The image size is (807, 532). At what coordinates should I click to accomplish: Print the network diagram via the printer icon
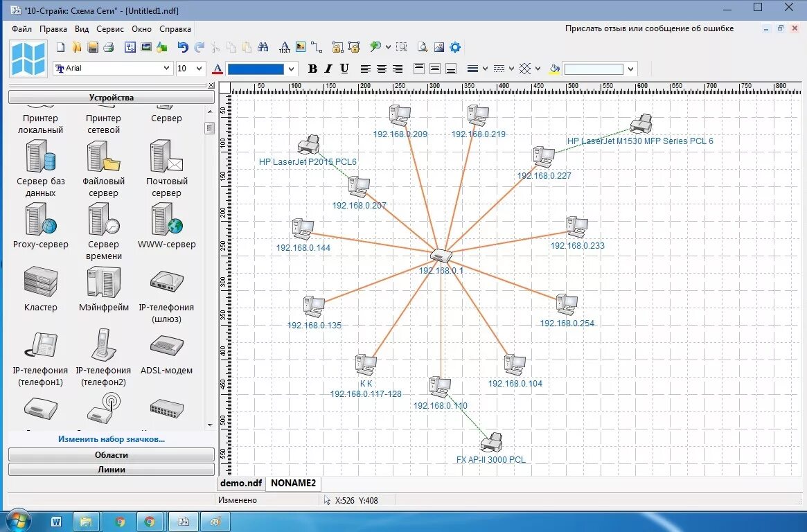[x=108, y=47]
